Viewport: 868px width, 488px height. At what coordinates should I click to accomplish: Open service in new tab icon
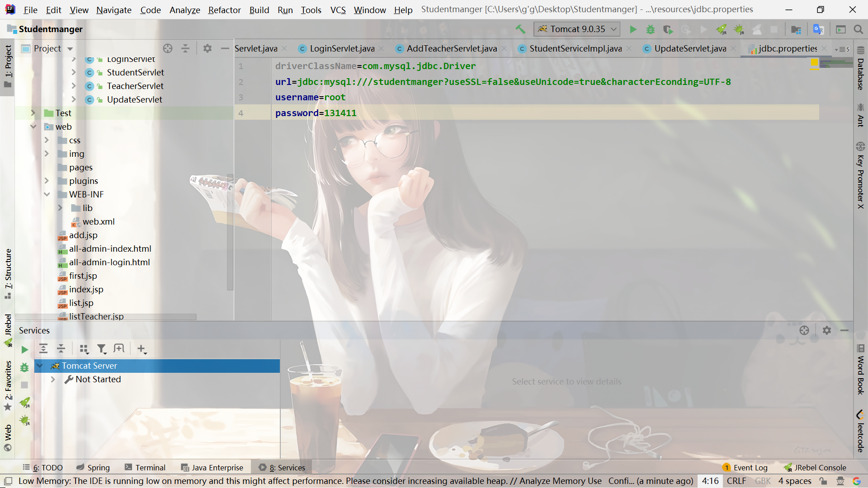coord(119,348)
